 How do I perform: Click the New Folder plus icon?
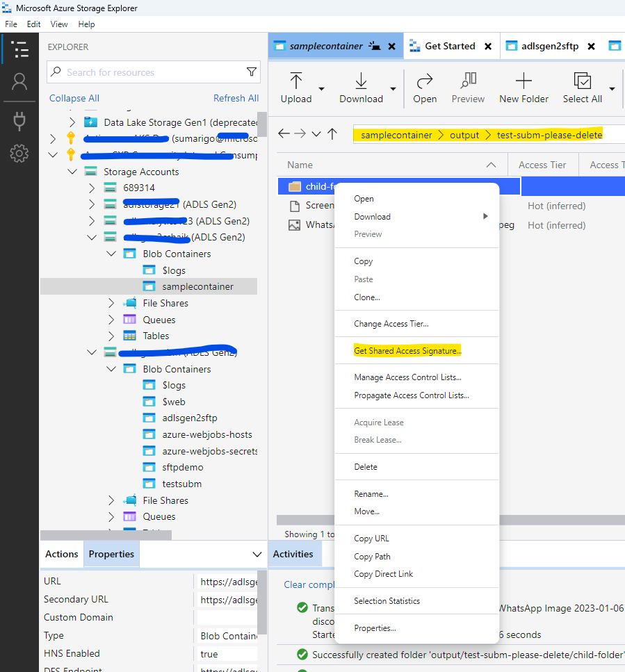523,81
